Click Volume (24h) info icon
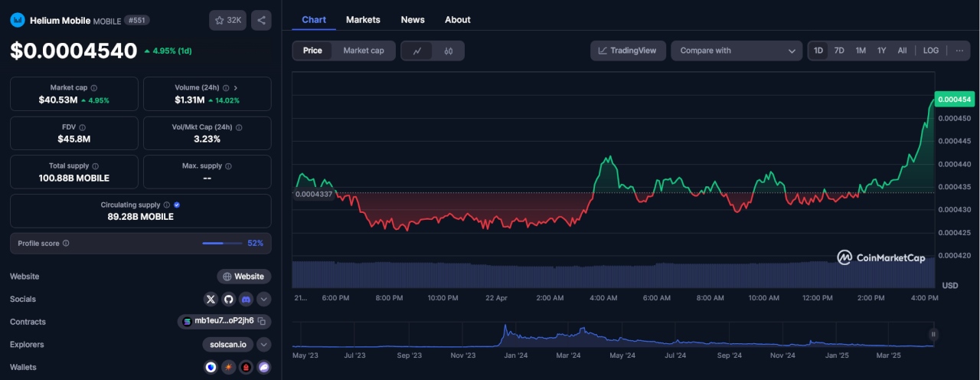The image size is (980, 380). [227, 88]
